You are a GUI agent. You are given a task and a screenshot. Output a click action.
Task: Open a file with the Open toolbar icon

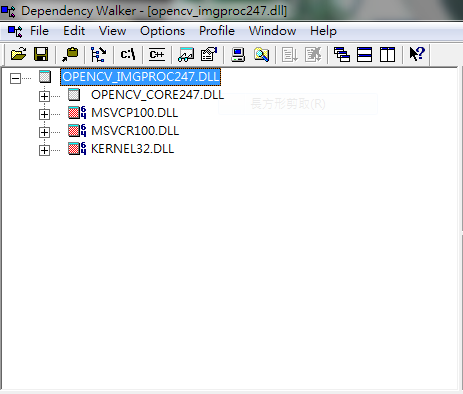coord(18,54)
